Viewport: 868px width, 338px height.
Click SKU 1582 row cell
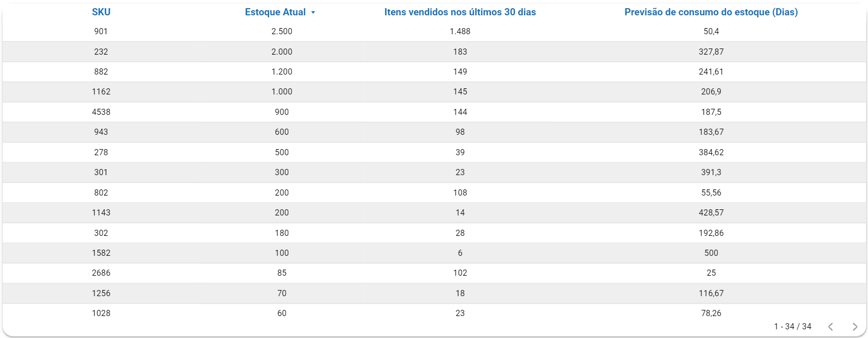tap(101, 253)
